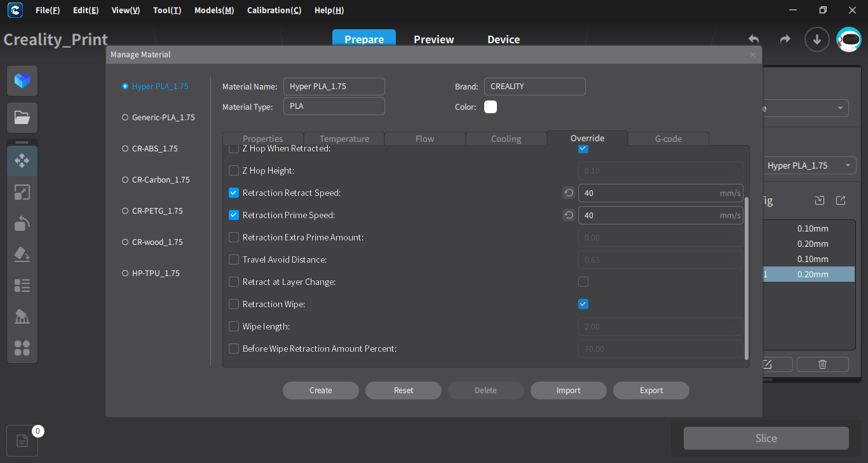Image resolution: width=868 pixels, height=463 pixels.
Task: Switch to the Temperature tab
Action: coord(344,139)
